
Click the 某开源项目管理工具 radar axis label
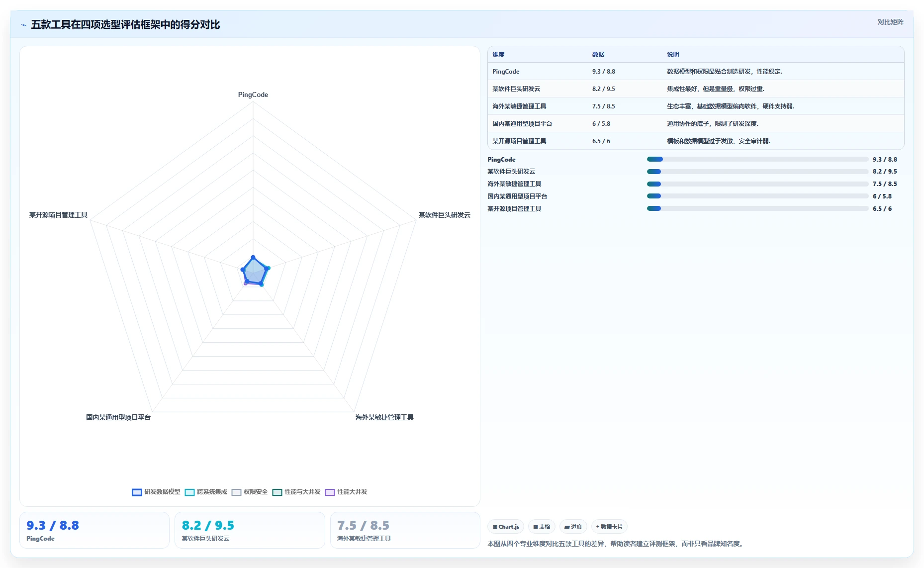coord(58,215)
